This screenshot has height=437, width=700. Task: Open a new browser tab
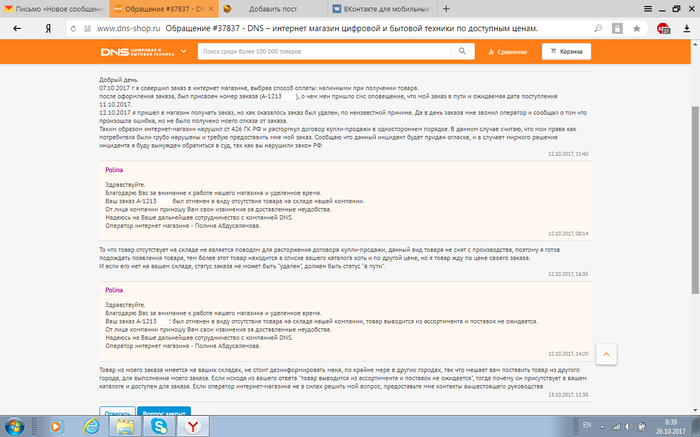(x=446, y=9)
